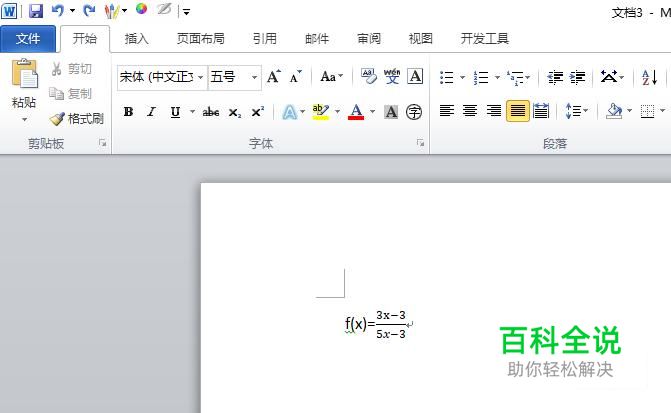Open shading color dropdown arrow

pos(629,111)
